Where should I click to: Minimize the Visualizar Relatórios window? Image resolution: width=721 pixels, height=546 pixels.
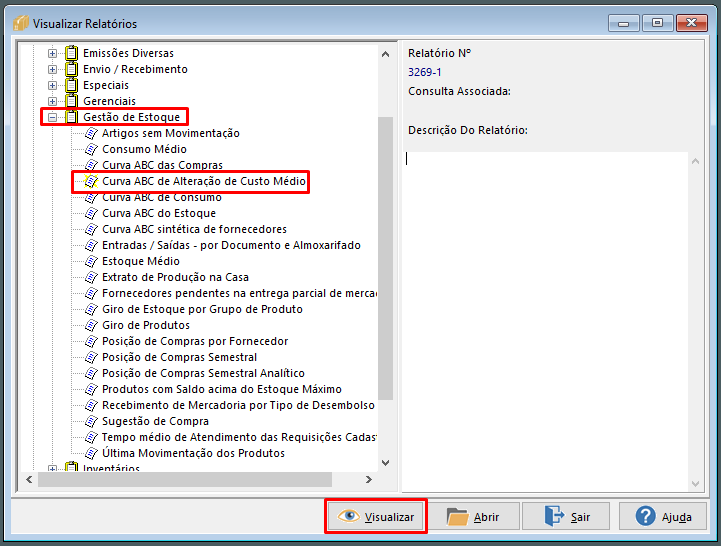pos(624,23)
